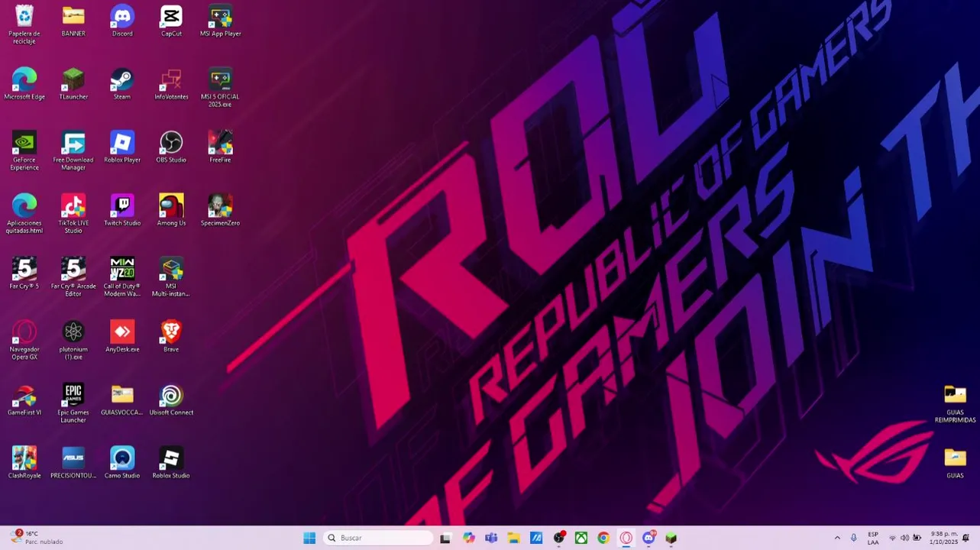
Task: Select the GUIAS REIMPRIMIDAS folder
Action: (x=955, y=403)
